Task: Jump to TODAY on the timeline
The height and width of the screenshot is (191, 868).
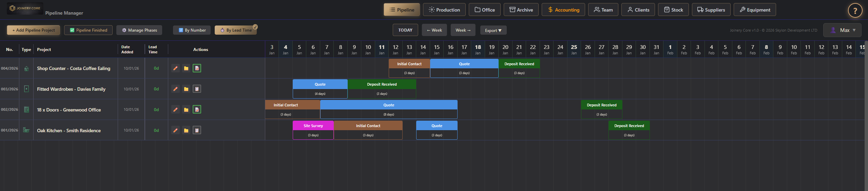Action: [405, 30]
